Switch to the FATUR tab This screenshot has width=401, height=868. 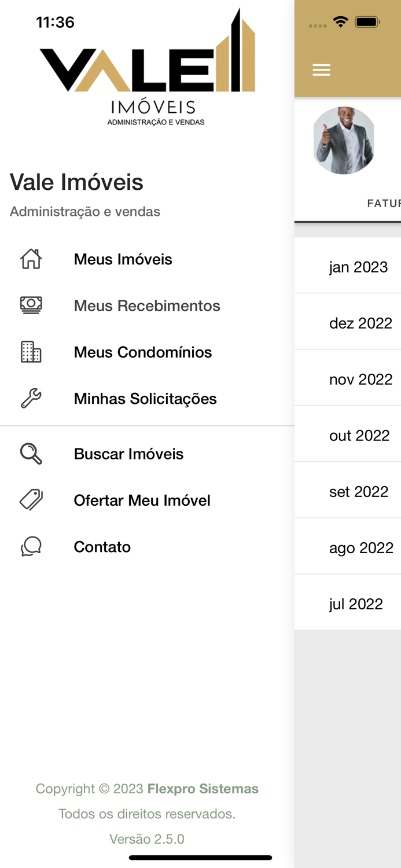tap(383, 203)
